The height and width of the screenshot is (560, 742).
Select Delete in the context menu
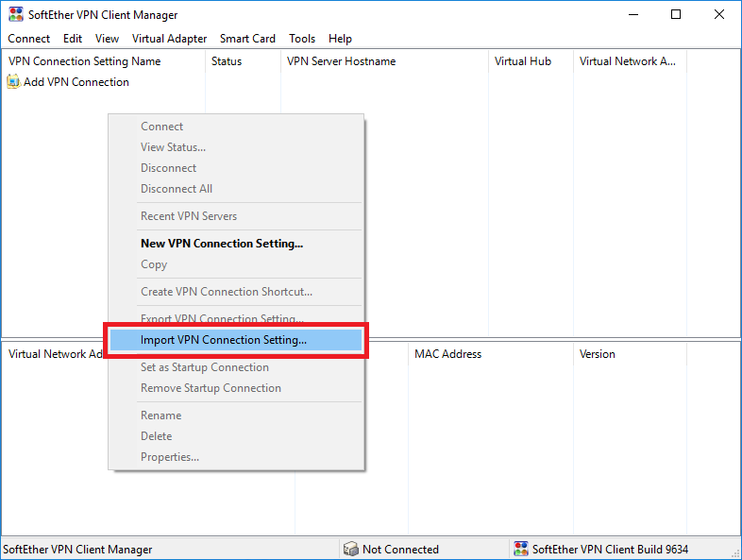236,436
